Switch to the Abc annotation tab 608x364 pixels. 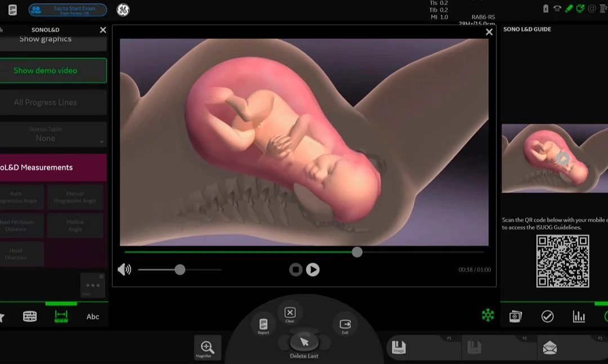click(x=93, y=317)
